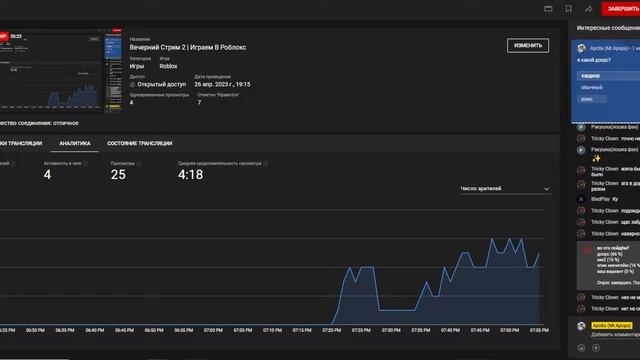Click the Интересные сообщения panel heading

point(608,28)
